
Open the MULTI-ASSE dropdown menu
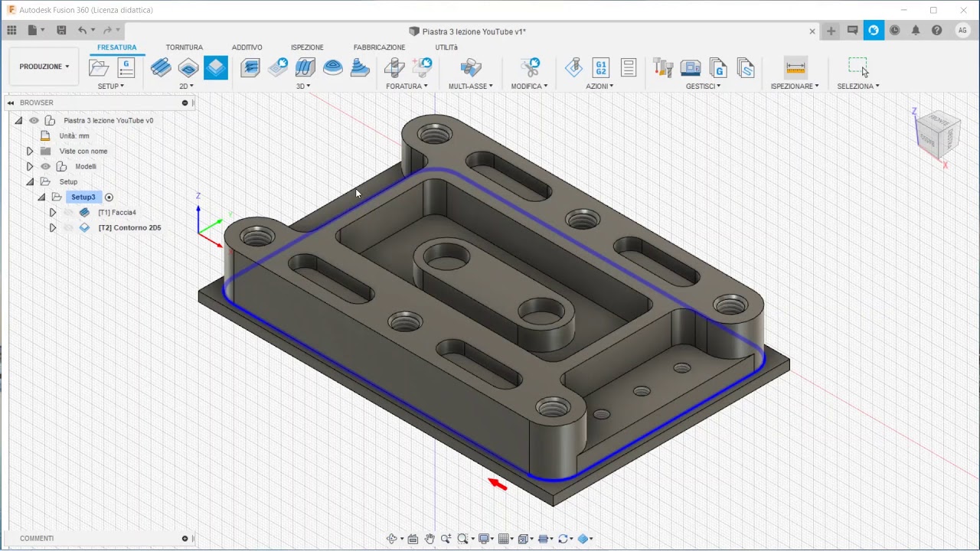pyautogui.click(x=471, y=86)
